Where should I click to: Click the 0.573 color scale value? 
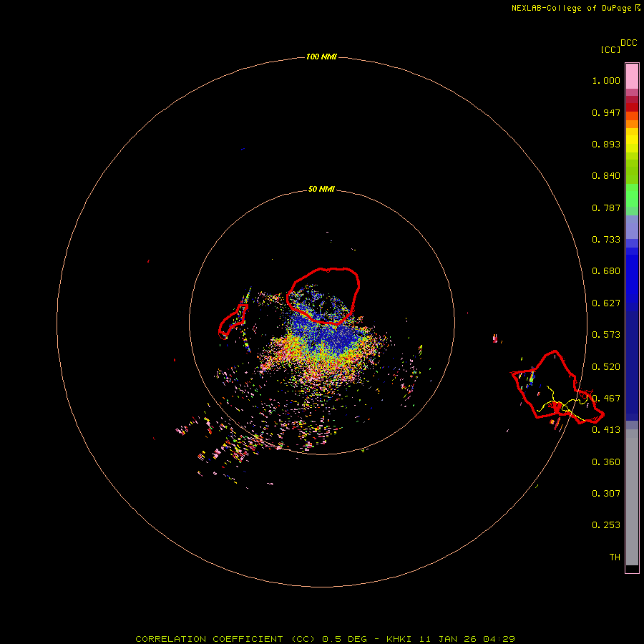click(x=606, y=335)
